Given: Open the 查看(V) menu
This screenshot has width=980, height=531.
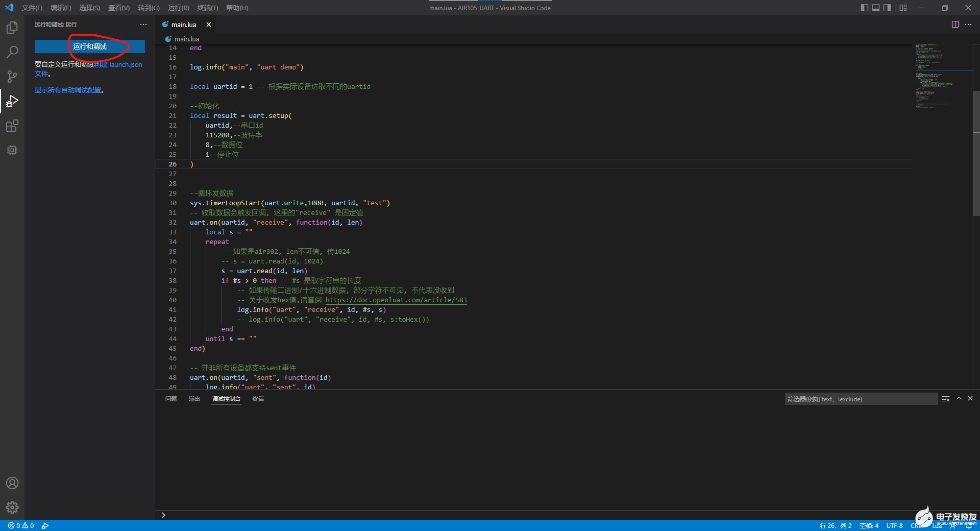Looking at the screenshot, I should (119, 8).
